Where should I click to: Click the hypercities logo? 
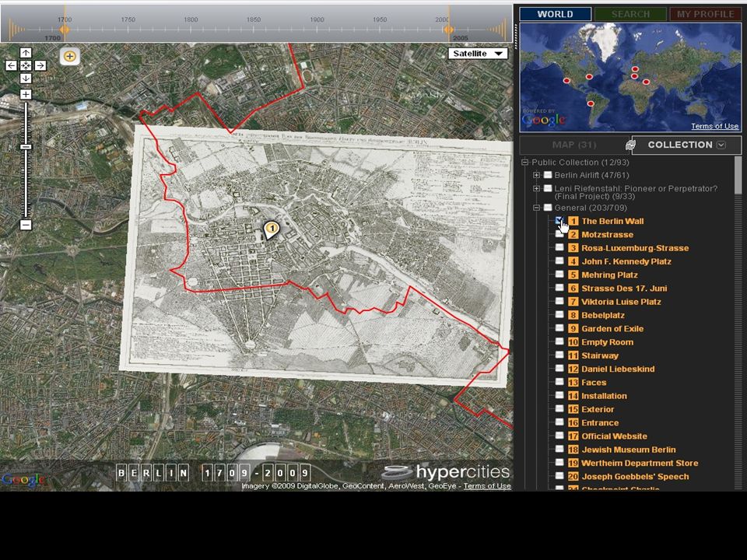click(446, 472)
